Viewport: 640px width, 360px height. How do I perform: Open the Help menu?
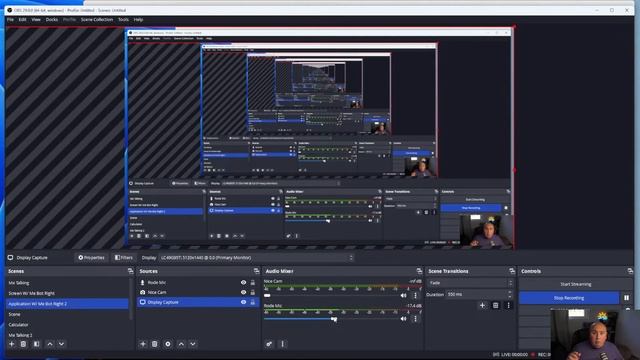(138, 20)
